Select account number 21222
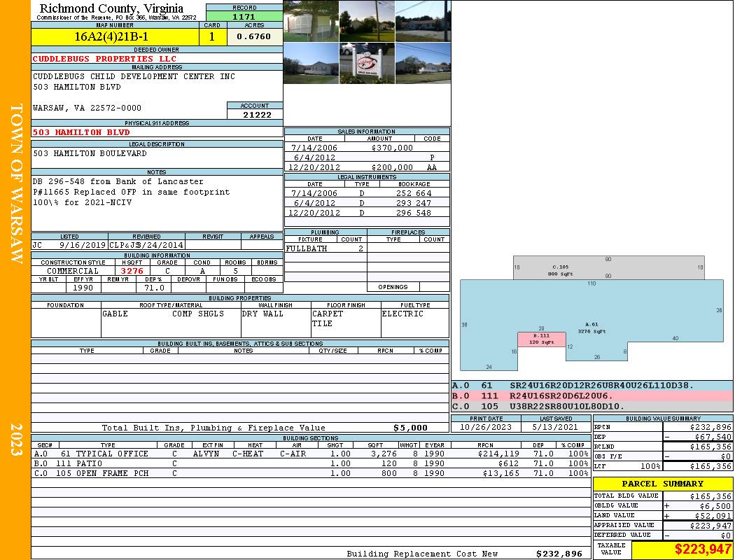735x560 pixels. point(257,114)
